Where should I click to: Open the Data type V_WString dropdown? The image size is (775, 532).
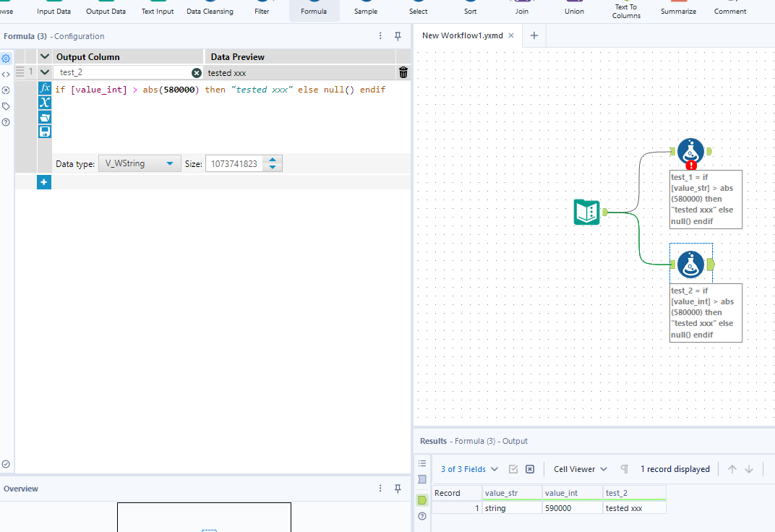[140, 164]
